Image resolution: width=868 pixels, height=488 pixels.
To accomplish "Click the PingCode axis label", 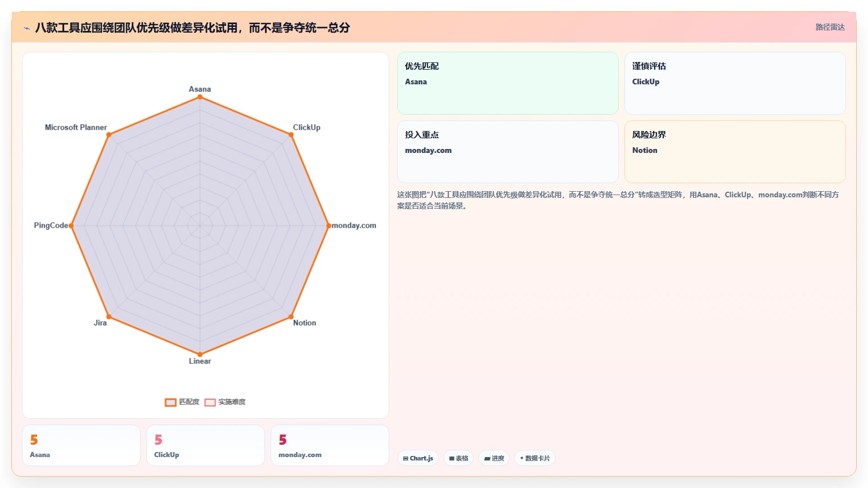I will tap(51, 225).
